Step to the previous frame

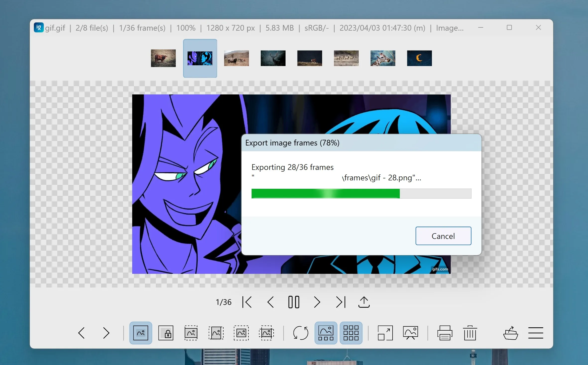[270, 302]
